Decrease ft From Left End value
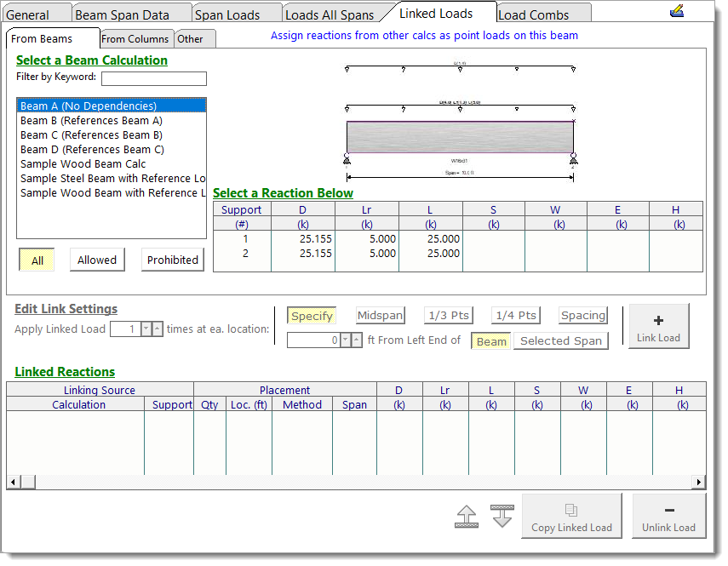728x566 pixels. pos(346,340)
